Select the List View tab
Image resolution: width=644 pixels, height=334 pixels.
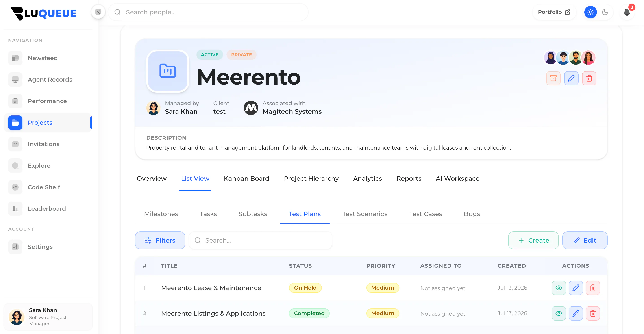click(195, 178)
